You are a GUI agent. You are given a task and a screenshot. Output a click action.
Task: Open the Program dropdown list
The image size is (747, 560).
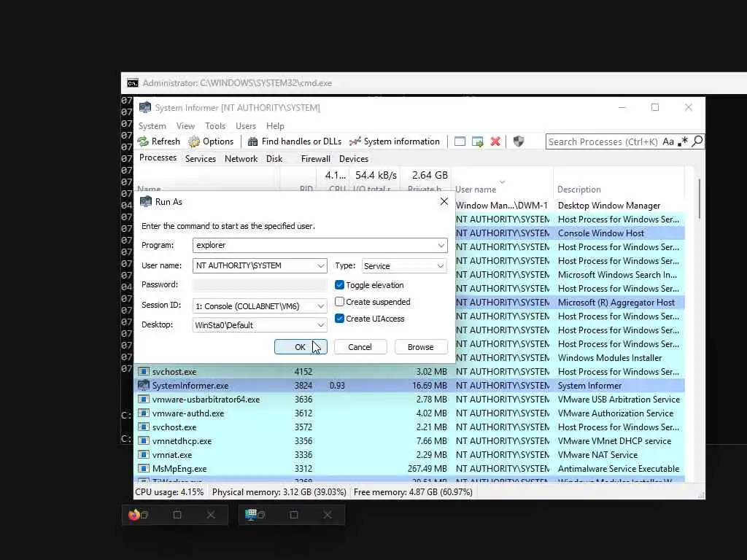(441, 245)
